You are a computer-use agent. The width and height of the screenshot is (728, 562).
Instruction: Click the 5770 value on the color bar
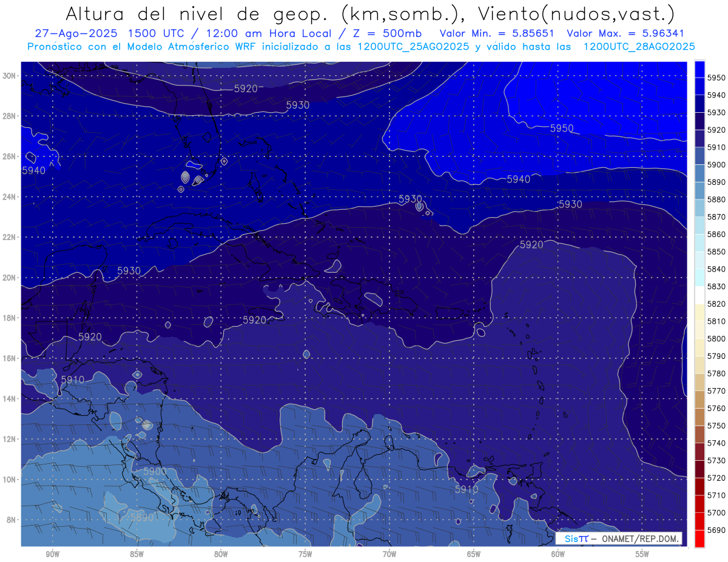[x=716, y=390]
